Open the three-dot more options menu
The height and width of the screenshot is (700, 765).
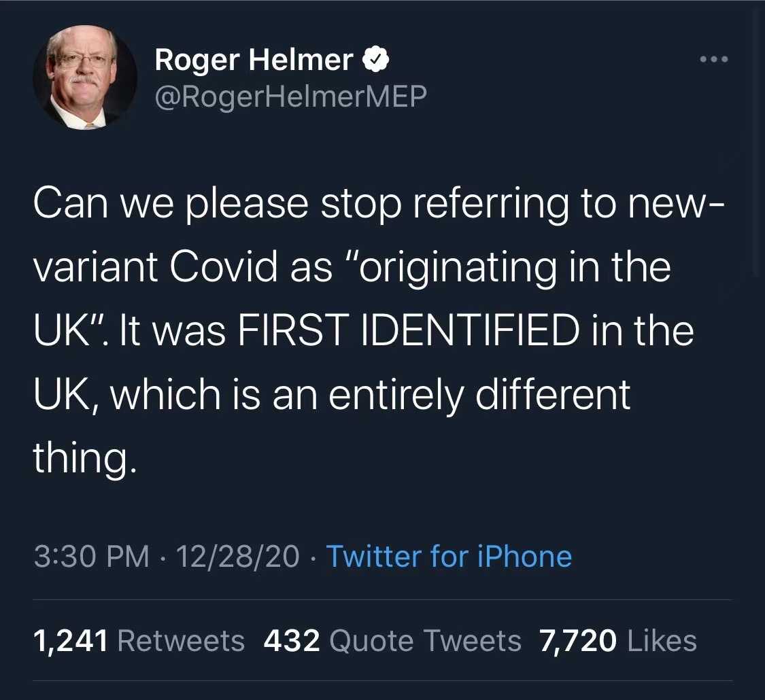tap(714, 60)
